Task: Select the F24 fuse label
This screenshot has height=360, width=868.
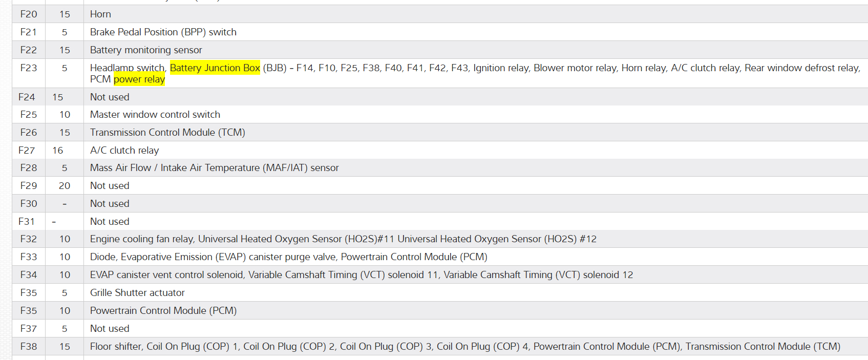Action: coord(27,97)
